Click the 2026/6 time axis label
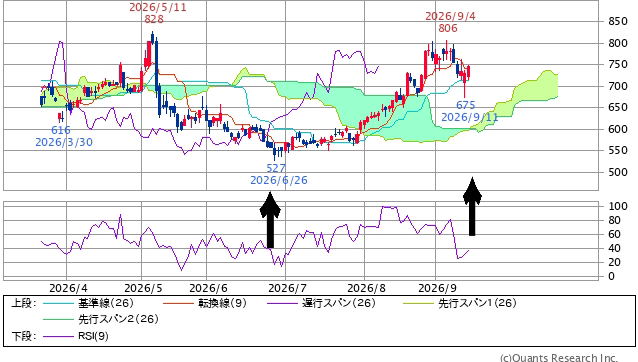 (208, 288)
